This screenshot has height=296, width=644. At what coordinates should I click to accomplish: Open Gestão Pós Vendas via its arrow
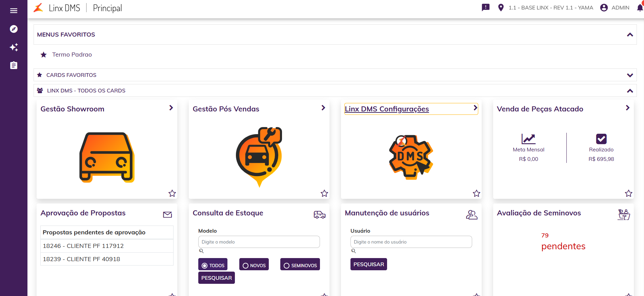(323, 108)
